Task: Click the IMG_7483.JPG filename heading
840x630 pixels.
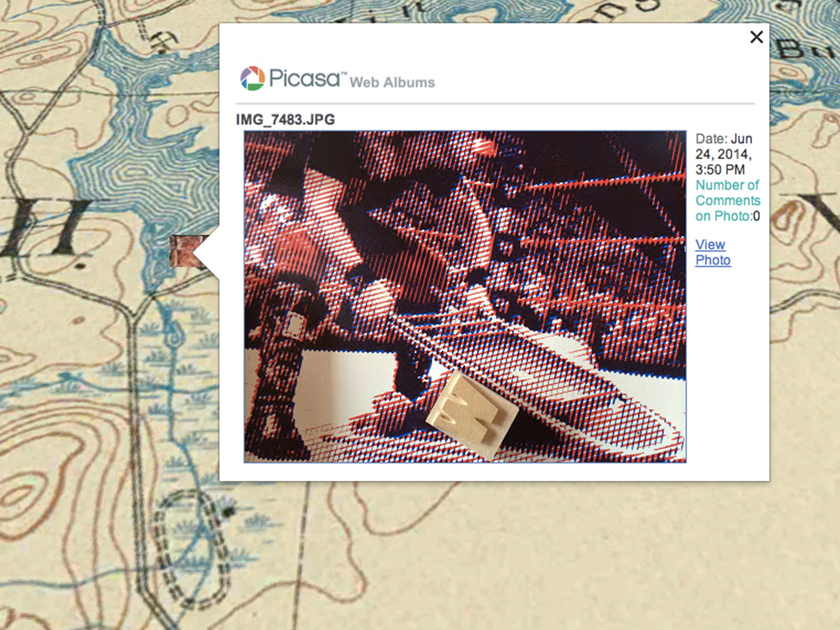Action: [x=285, y=120]
